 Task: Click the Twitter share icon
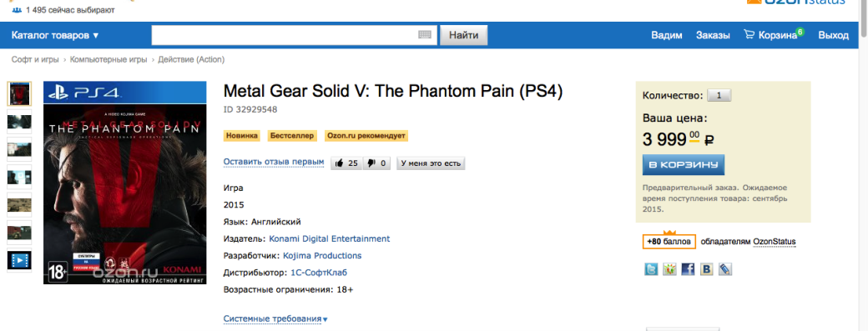651,269
